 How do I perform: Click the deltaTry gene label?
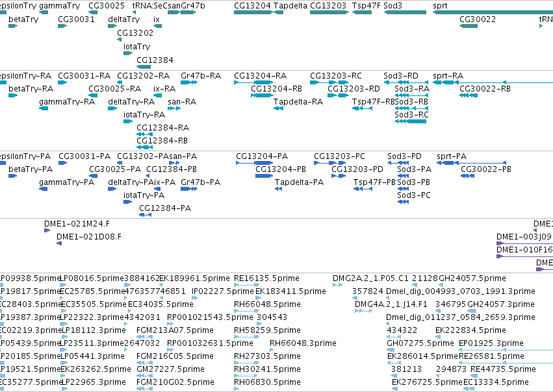(x=123, y=19)
